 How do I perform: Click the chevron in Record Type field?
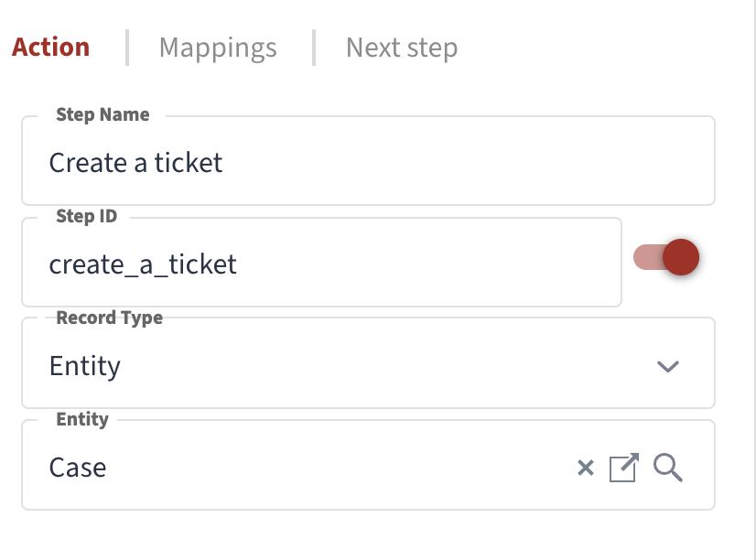point(668,366)
